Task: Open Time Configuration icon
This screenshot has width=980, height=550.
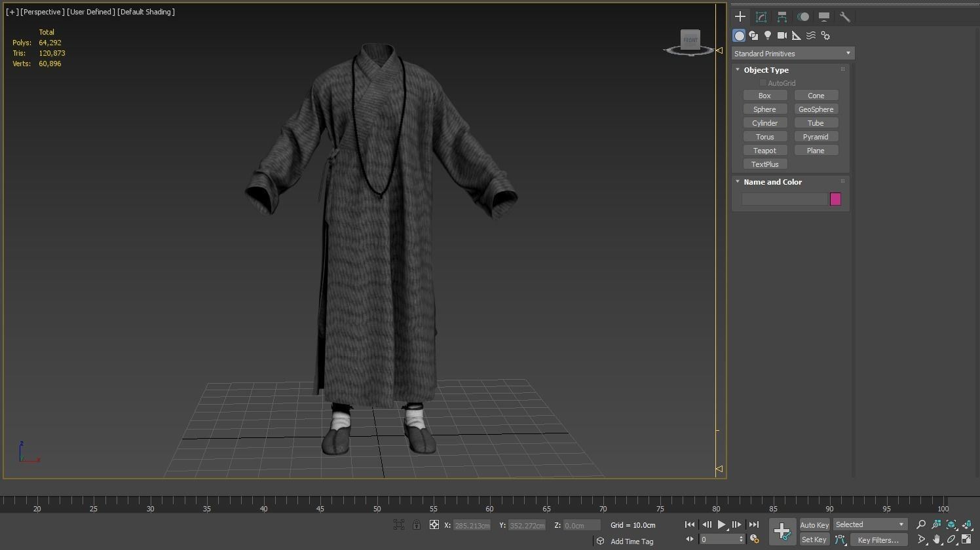Action: pos(755,540)
